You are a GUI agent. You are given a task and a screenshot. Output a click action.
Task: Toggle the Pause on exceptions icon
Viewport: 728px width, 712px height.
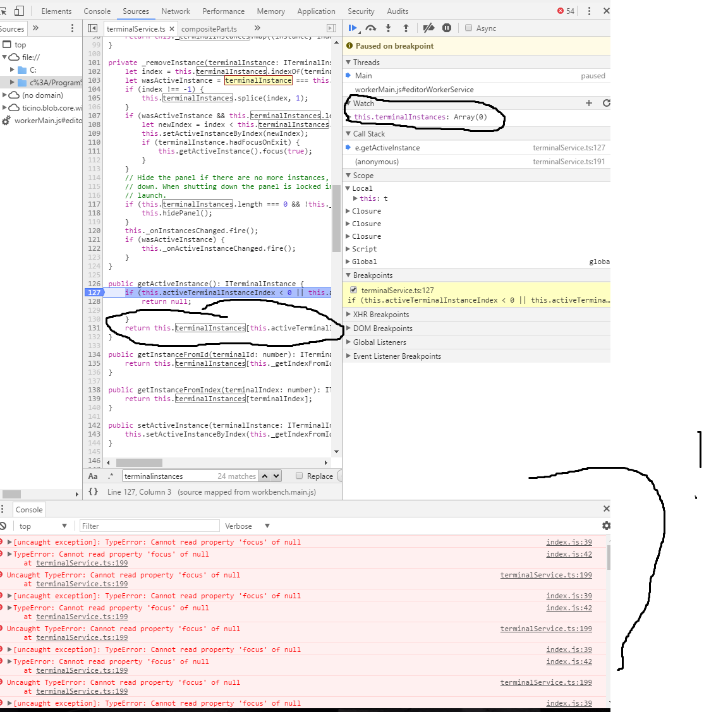[x=446, y=28]
